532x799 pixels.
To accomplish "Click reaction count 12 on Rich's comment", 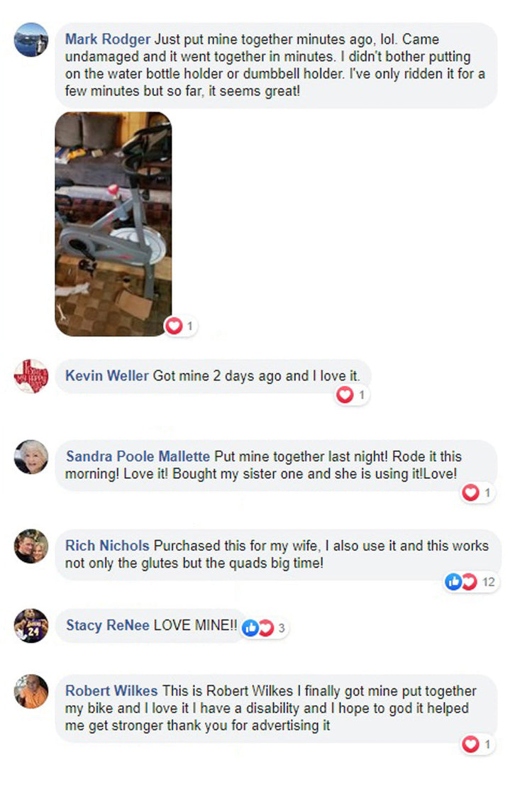I will point(488,582).
